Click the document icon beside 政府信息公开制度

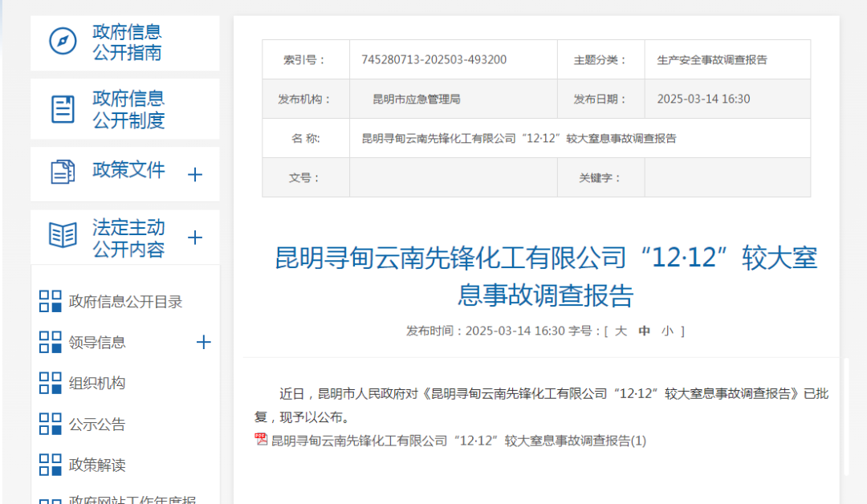(63, 109)
